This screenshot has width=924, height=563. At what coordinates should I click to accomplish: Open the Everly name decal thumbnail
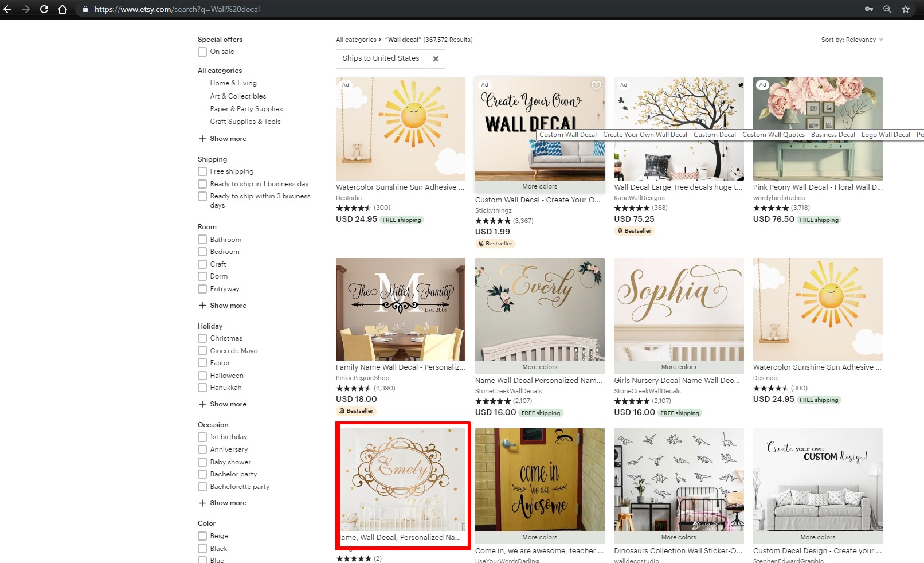[540, 309]
